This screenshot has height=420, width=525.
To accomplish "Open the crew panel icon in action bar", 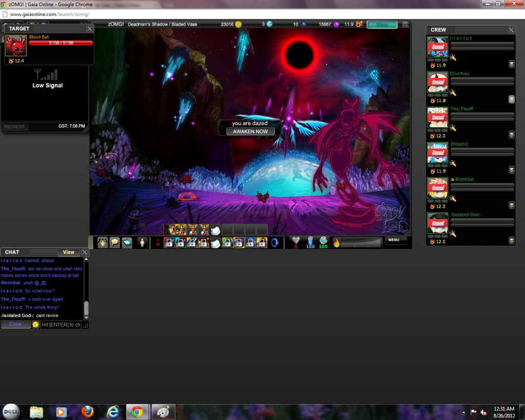I will coord(103,242).
